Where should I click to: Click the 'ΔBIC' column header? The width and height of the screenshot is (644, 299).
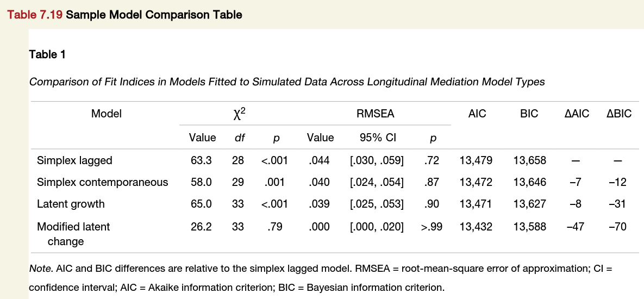(x=619, y=114)
